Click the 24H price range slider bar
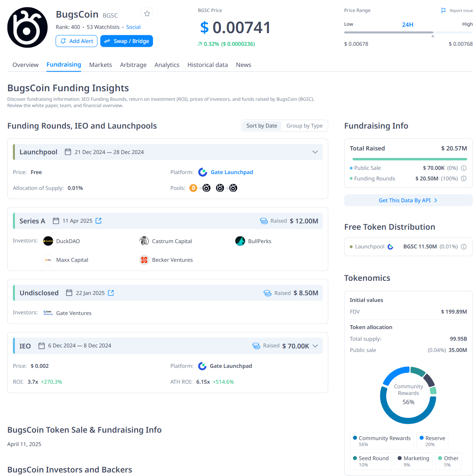Viewport: 474px width, 476px height. tap(408, 32)
